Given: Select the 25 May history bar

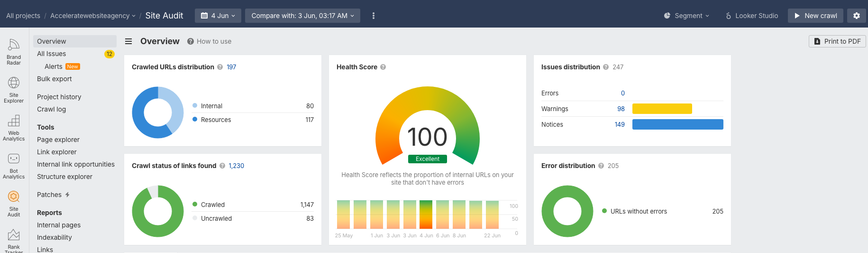Looking at the screenshot, I should tap(344, 215).
